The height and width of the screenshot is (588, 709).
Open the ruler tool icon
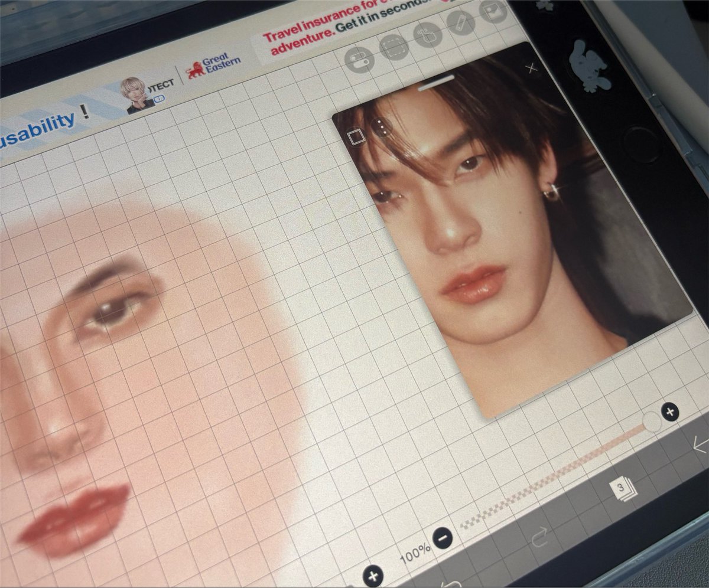461,22
